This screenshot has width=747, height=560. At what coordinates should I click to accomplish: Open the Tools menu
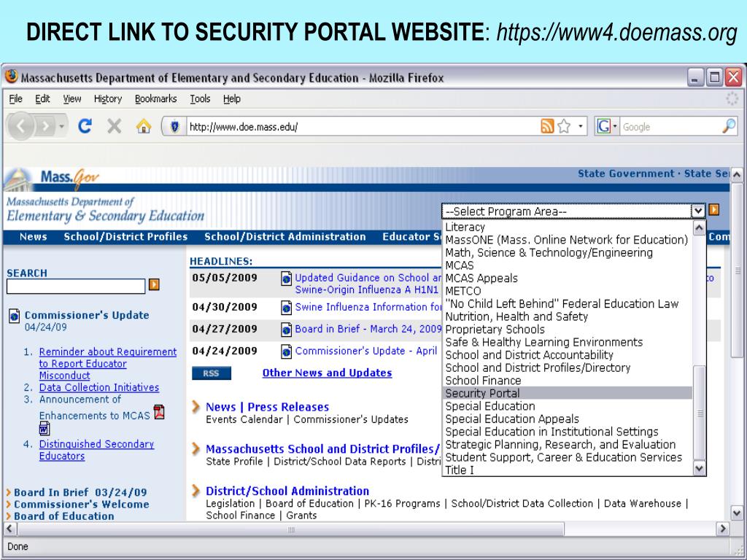[200, 98]
